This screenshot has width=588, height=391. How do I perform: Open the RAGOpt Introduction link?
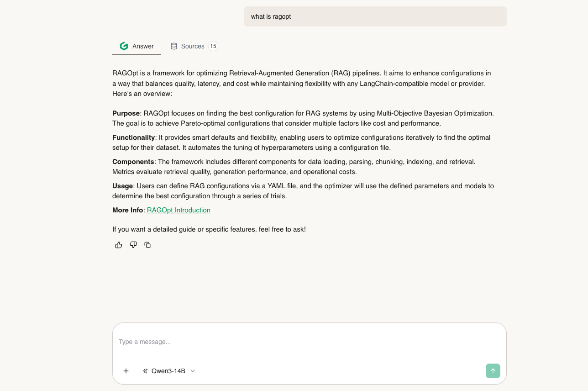pos(178,210)
